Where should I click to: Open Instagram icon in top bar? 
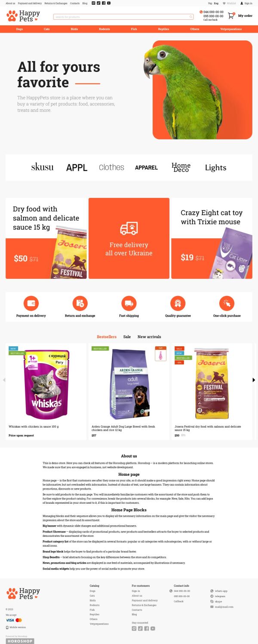[x=93, y=3]
